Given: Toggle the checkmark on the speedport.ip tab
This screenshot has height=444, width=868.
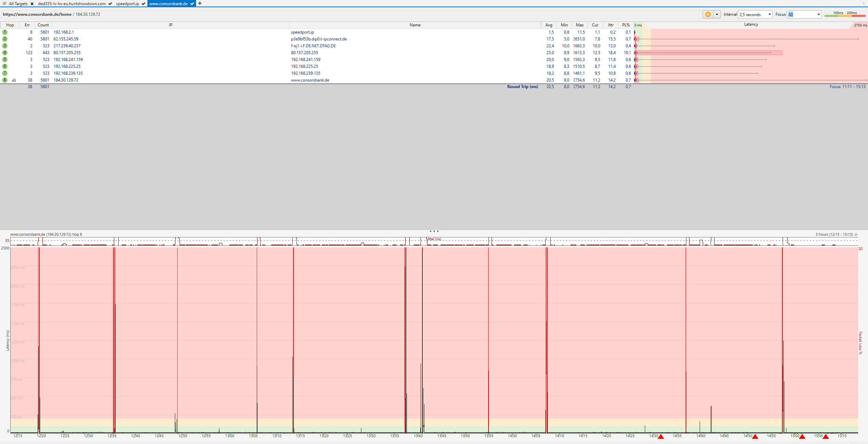Looking at the screenshot, I should pyautogui.click(x=143, y=4).
